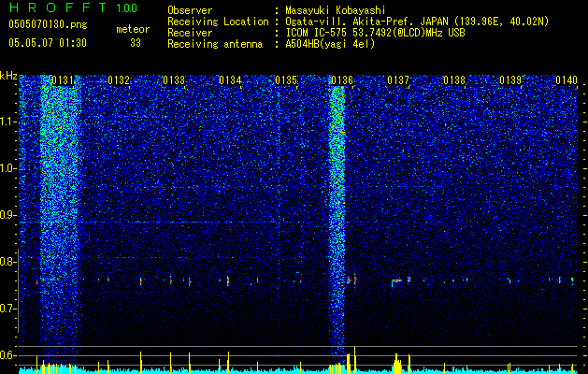
Task: Click the Receiver field label
Action: tap(190, 33)
